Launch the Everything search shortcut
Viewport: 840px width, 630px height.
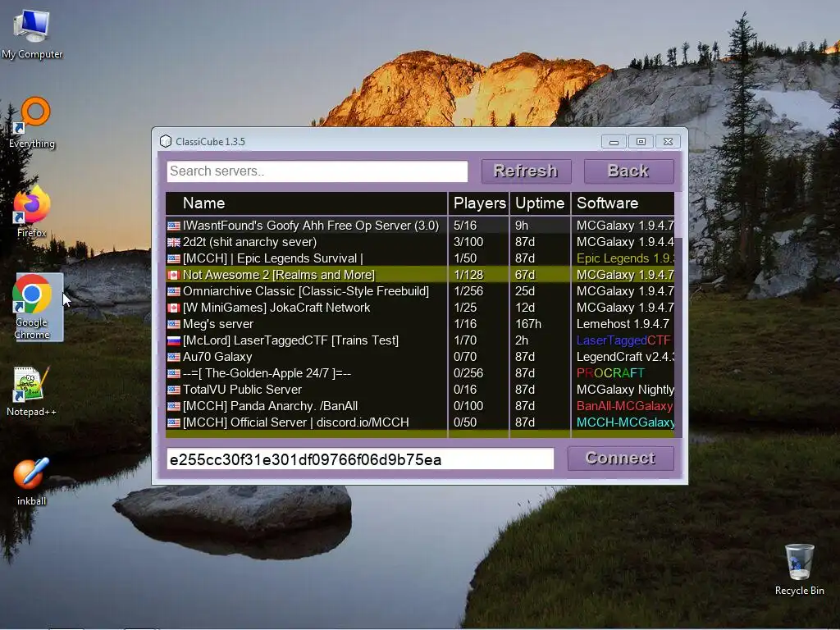(x=32, y=123)
